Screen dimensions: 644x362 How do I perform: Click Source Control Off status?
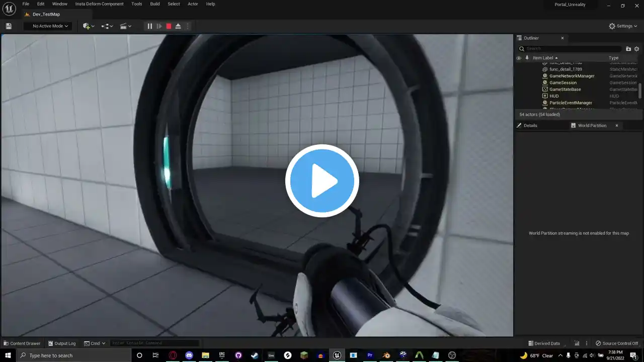point(617,343)
